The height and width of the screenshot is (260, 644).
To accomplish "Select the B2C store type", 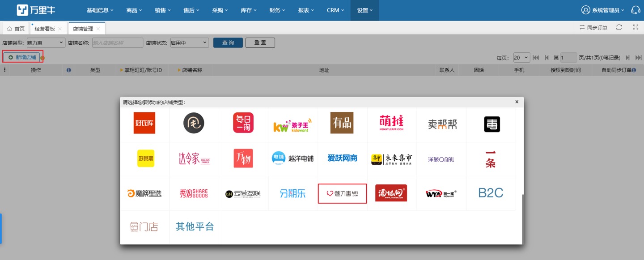I will 491,193.
